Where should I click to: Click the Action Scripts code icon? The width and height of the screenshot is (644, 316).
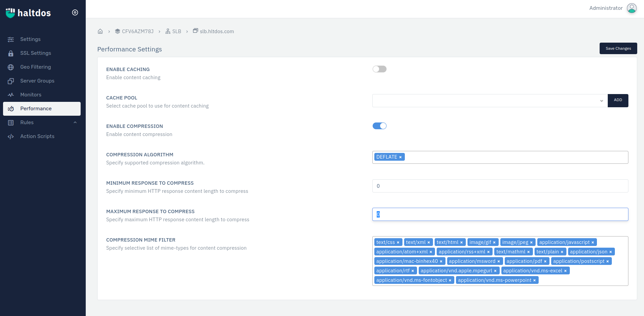point(11,137)
